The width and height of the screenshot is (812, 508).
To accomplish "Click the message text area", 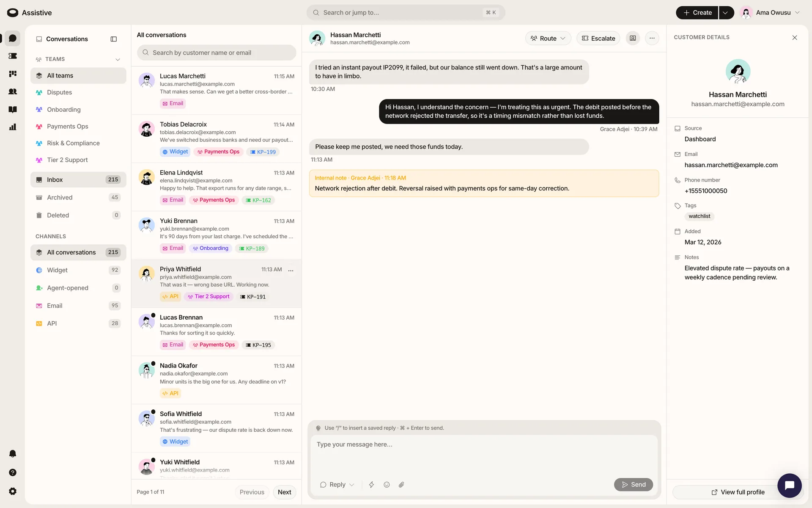I will (x=484, y=455).
